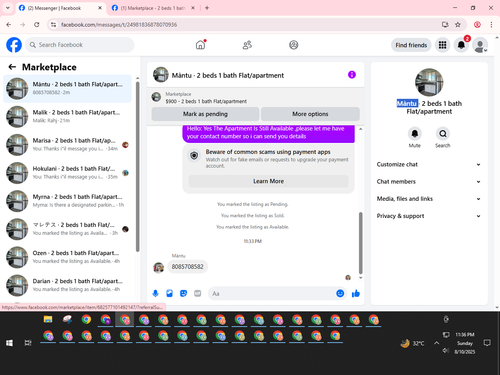
Task: Open Marisa conversation in list
Action: tap(67, 145)
